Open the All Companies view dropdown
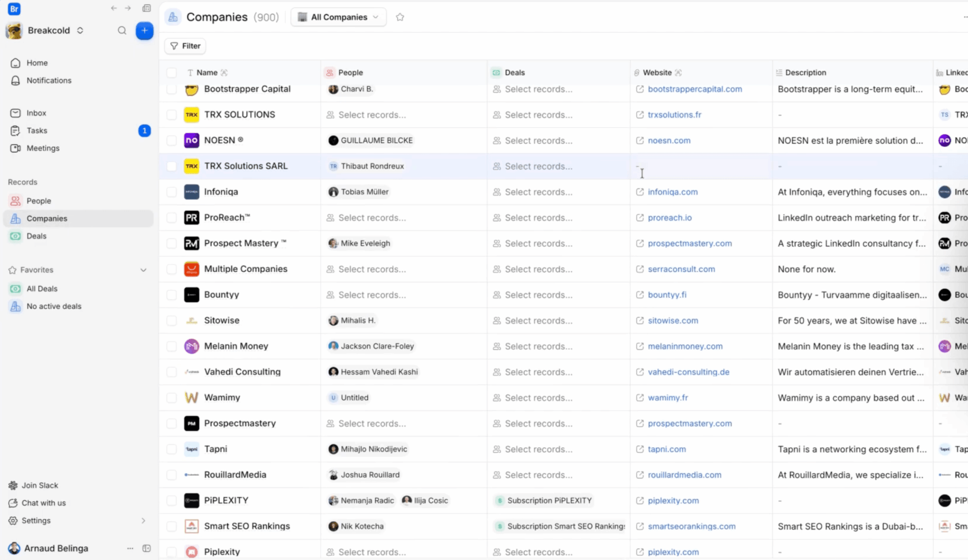The height and width of the screenshot is (560, 968). coord(338,17)
